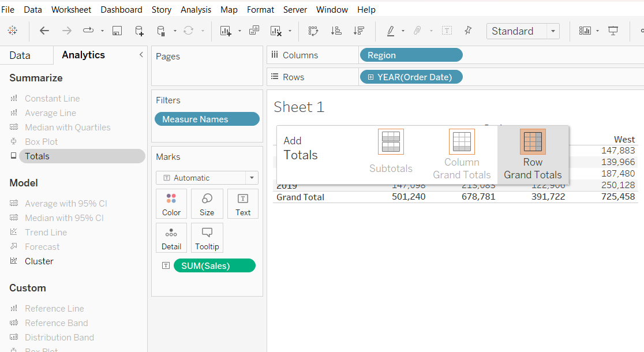The image size is (644, 352).
Task: Click the Color button in Marks card
Action: pos(171,204)
